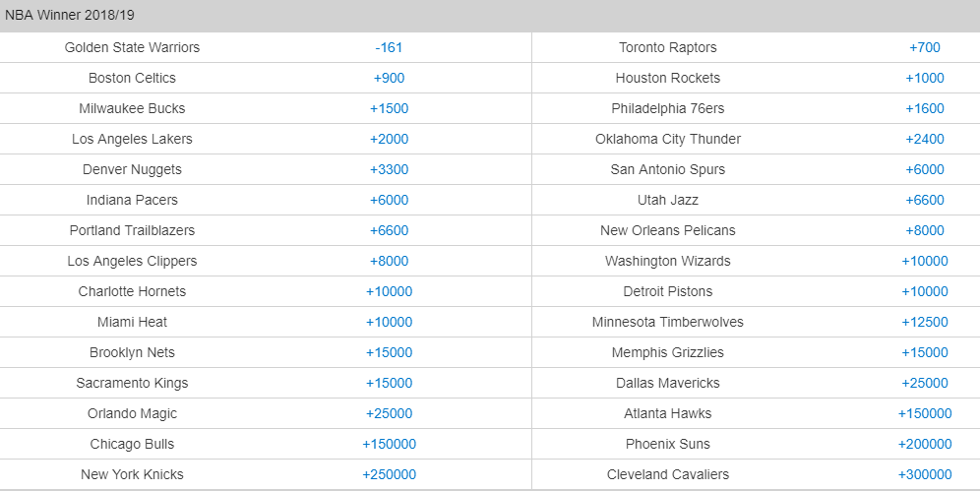The width and height of the screenshot is (980, 491).
Task: Bet on Los Angeles Lakers +2000
Action: (x=389, y=139)
